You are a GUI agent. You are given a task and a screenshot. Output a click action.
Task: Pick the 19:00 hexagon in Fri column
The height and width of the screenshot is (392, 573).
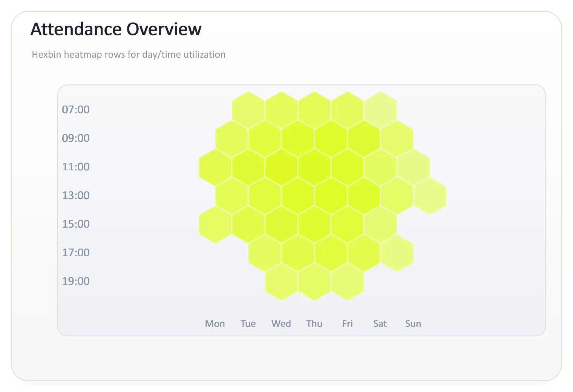click(348, 282)
